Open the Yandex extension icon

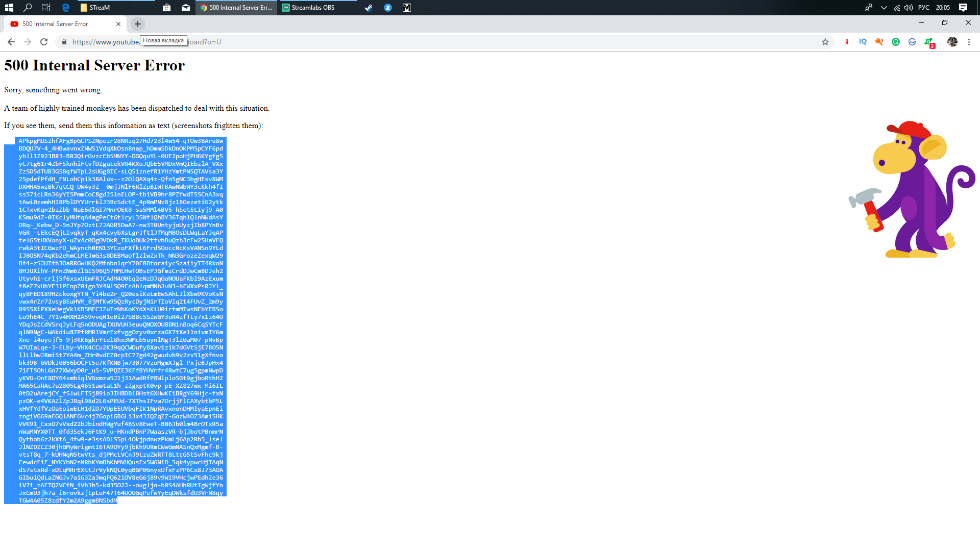pyautogui.click(x=847, y=42)
